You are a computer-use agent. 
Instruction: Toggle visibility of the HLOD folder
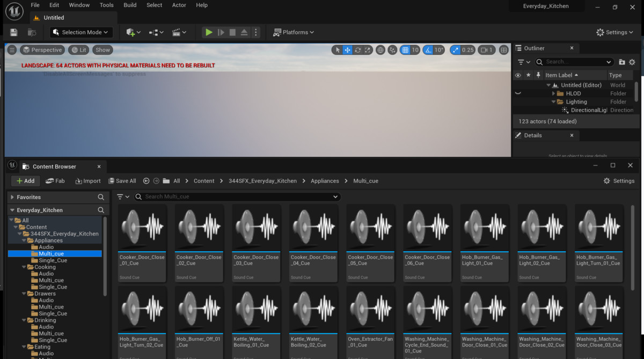(x=518, y=93)
